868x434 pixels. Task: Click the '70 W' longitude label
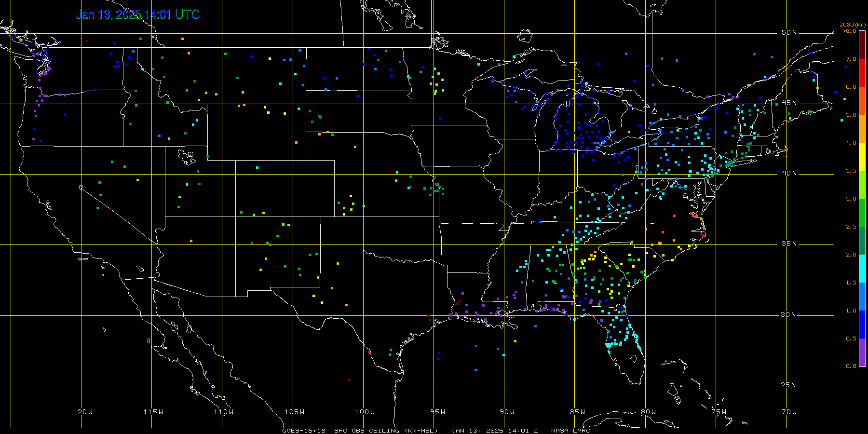point(789,412)
